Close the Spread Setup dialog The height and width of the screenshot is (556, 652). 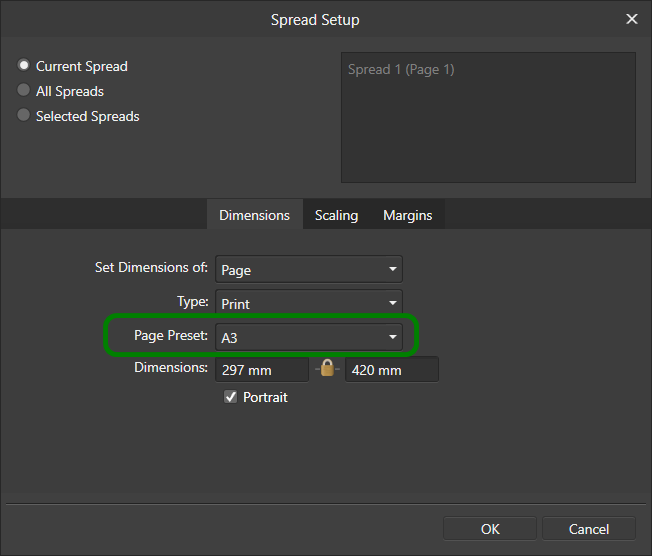click(632, 19)
